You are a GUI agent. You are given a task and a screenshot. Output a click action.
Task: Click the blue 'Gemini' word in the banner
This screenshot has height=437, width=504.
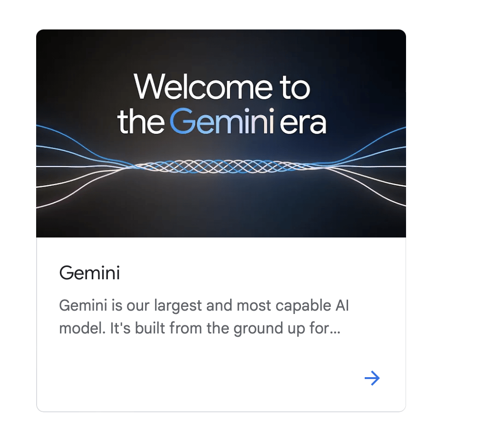(215, 122)
